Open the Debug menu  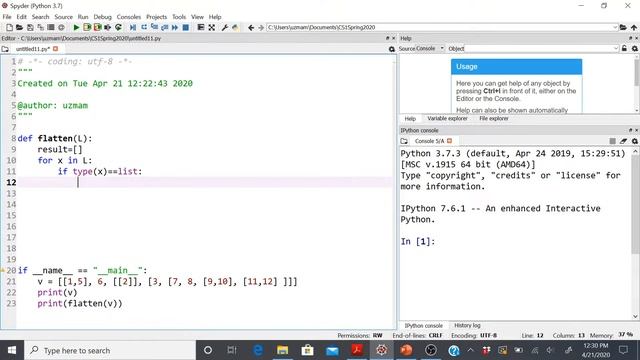point(102,17)
